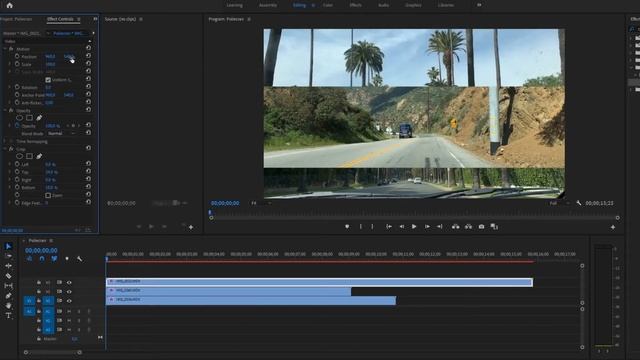
Task: Click Play in Program monitor
Action: [x=414, y=227]
